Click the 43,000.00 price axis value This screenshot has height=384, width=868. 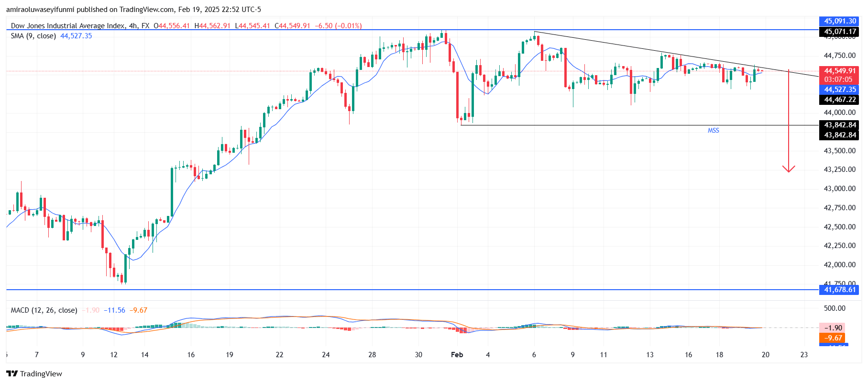tap(839, 189)
